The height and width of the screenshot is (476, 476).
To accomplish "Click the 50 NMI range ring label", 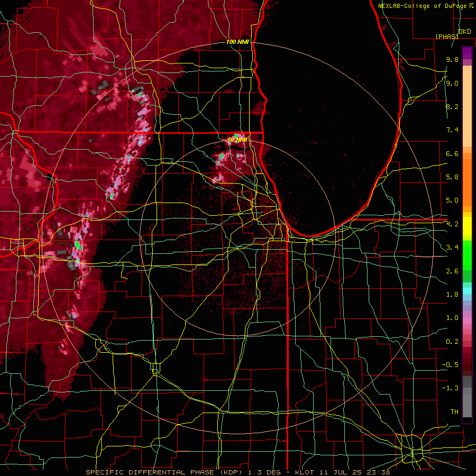I will point(237,140).
